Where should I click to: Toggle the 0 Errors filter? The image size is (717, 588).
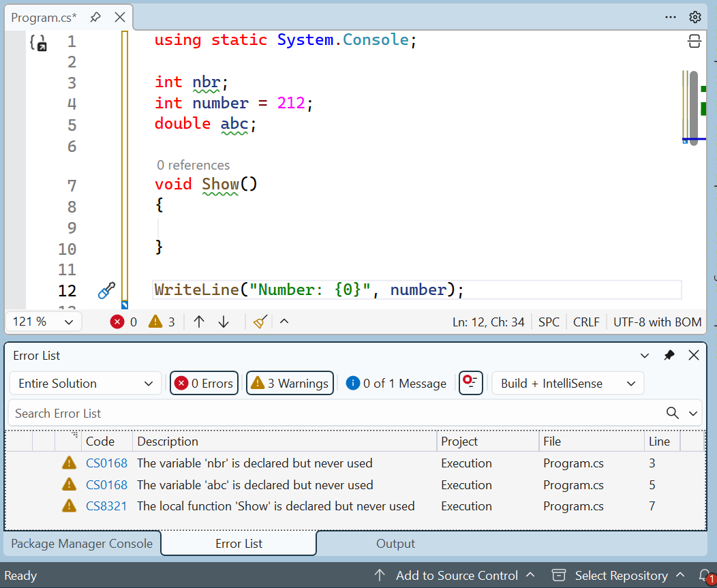pyautogui.click(x=204, y=383)
